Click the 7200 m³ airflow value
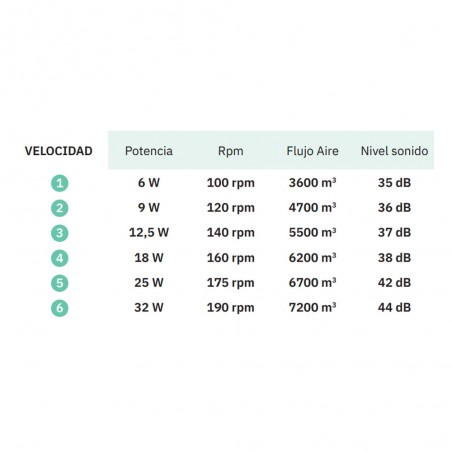Screen dimensions: 452x452 312,307
